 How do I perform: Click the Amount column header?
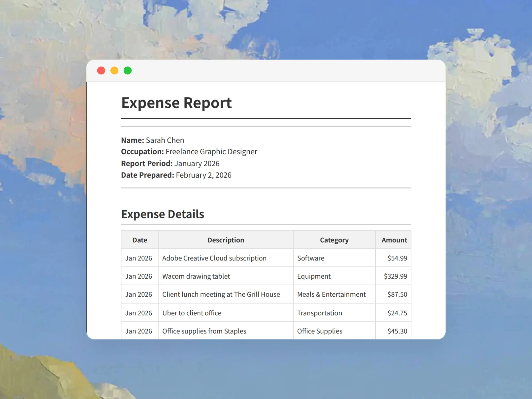tap(394, 240)
